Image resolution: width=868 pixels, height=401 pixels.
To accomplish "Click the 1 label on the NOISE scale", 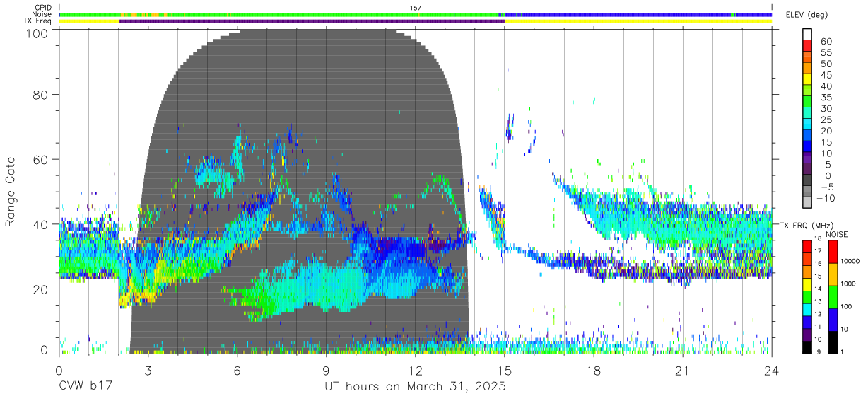I will pos(843,351).
